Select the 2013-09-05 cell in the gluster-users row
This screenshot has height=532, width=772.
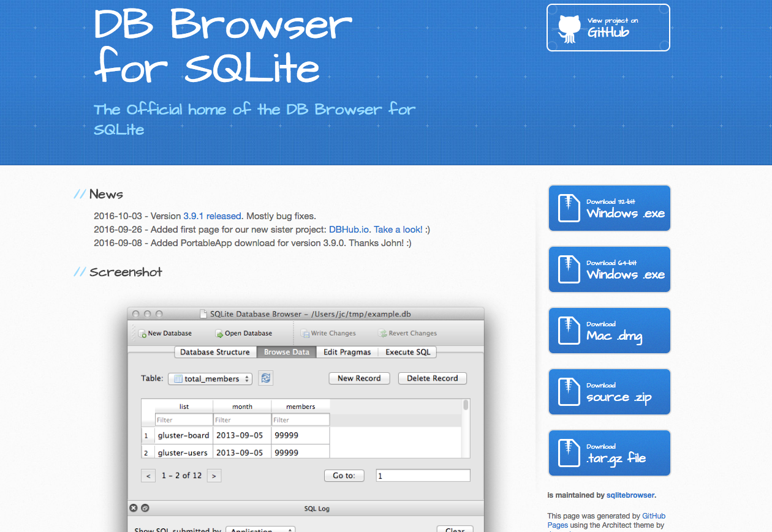[242, 452]
